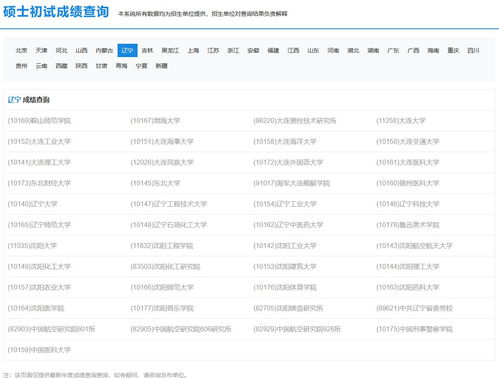
Task: Select the 吉林 province tab
Action: point(147,50)
